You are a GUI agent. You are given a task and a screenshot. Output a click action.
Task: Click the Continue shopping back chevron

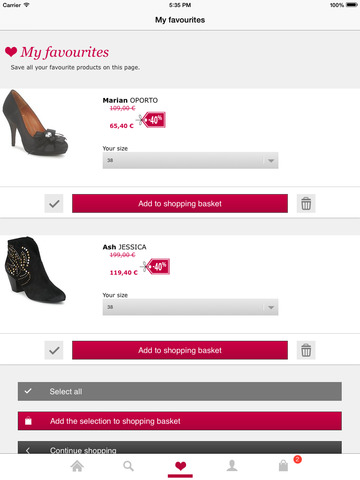[x=28, y=450]
